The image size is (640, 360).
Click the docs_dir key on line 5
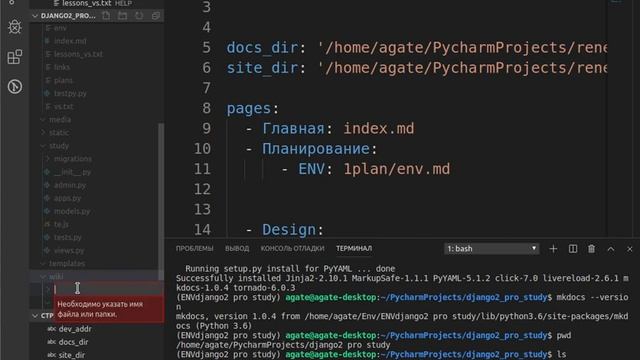pos(262,48)
